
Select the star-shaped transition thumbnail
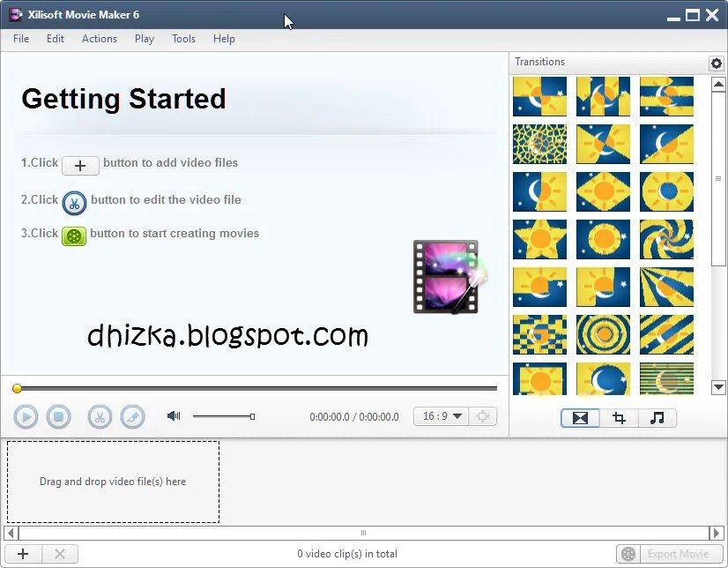click(539, 239)
